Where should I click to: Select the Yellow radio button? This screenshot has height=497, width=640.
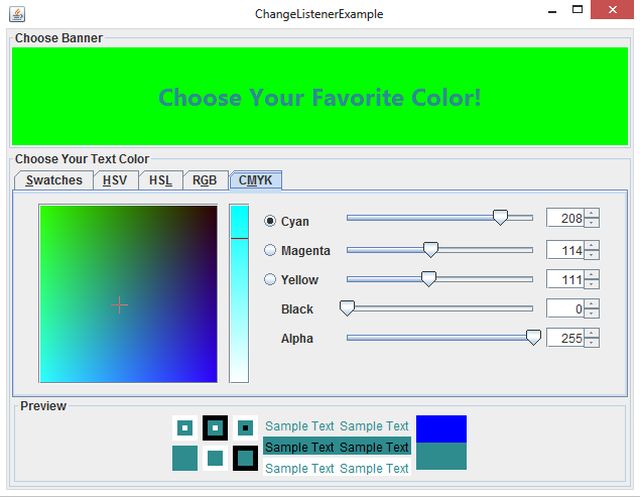point(270,279)
